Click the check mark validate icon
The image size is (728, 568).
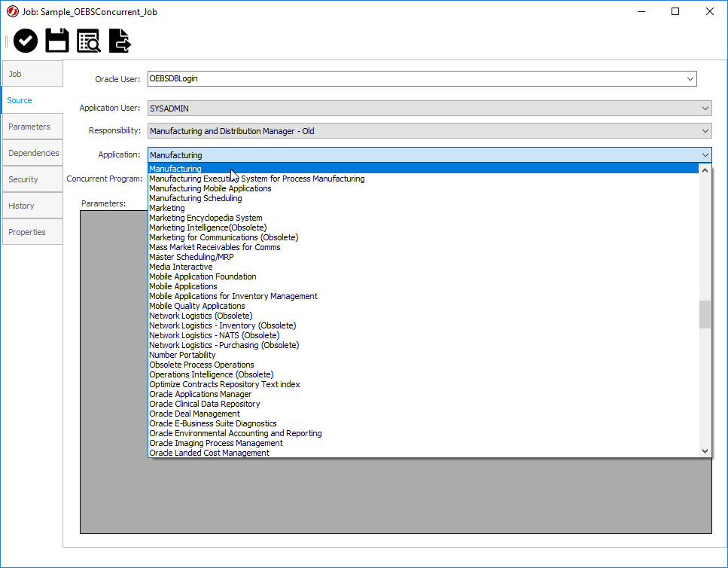pos(26,41)
